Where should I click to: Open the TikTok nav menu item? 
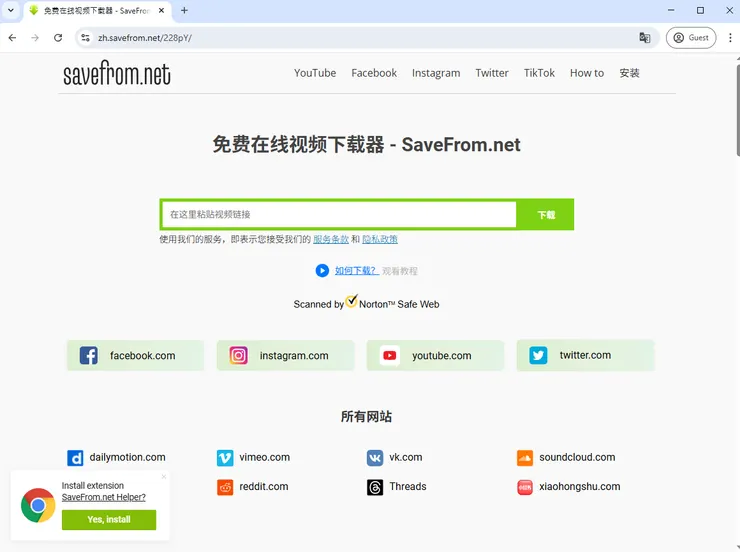coord(539,73)
